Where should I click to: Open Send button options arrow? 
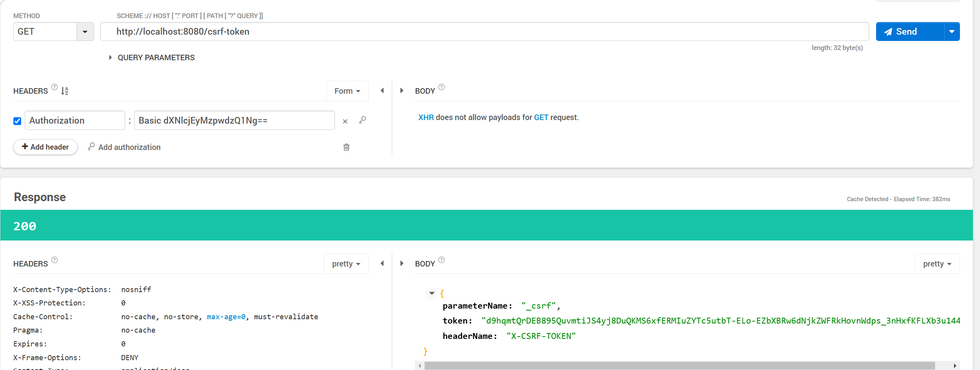pyautogui.click(x=952, y=31)
